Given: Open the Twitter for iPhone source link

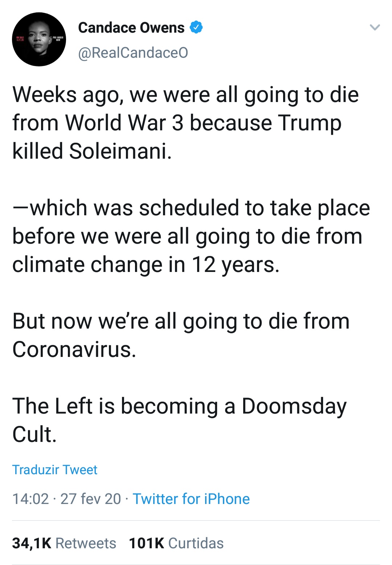Looking at the screenshot, I should 191,499.
